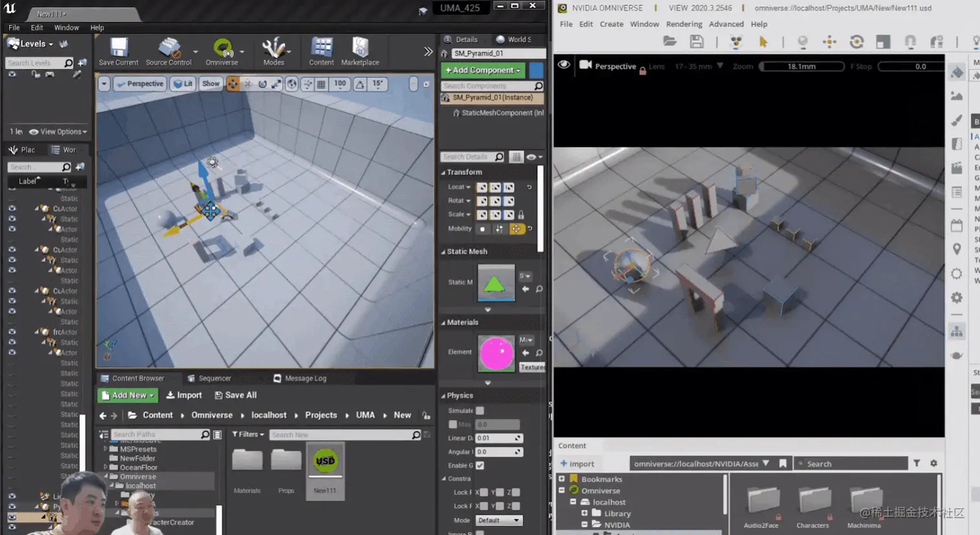Open the Perspective viewport dropdown

click(139, 84)
